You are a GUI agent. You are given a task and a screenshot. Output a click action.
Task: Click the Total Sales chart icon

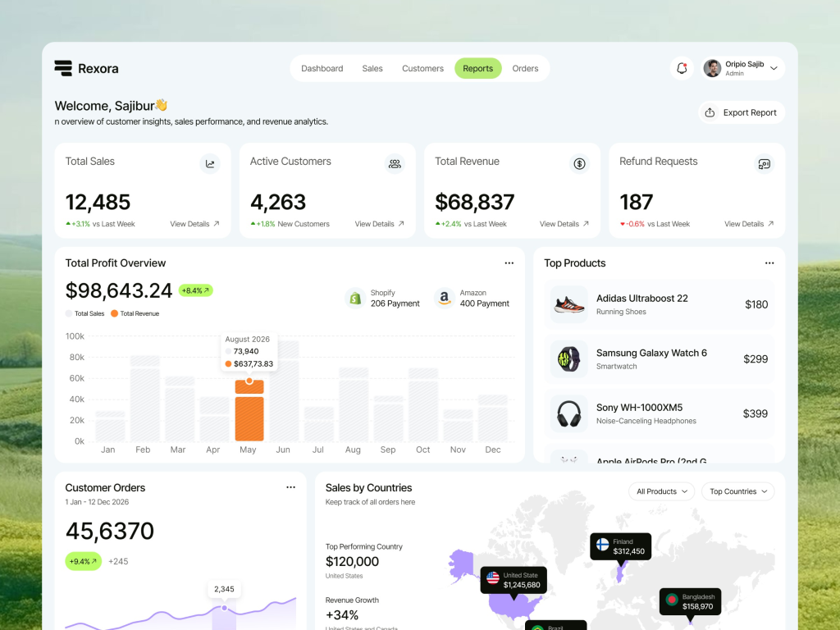210,163
